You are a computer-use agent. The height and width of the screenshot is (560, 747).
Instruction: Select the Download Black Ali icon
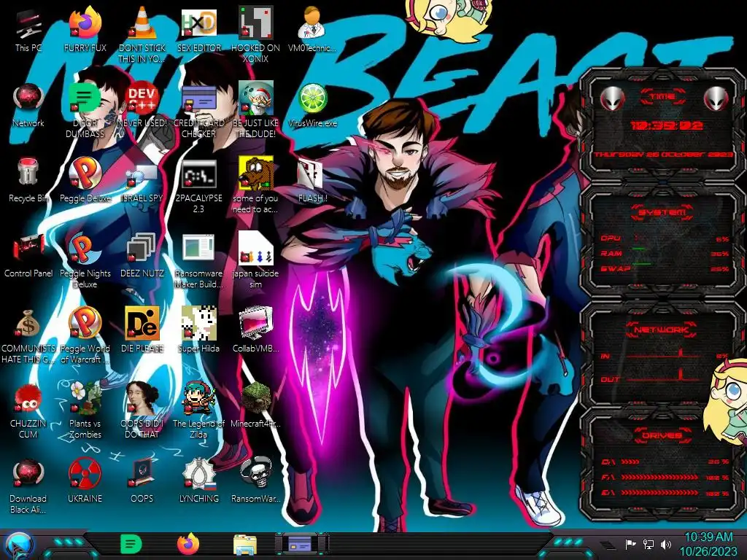click(x=28, y=486)
